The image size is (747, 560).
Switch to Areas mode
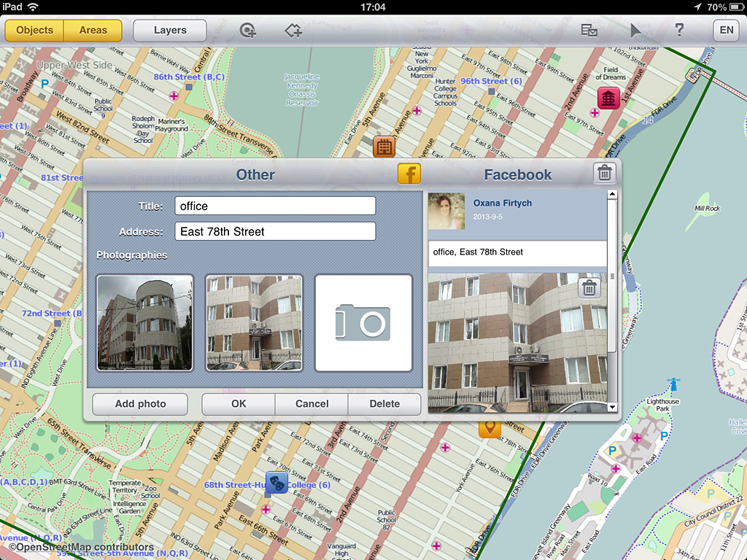pos(93,31)
